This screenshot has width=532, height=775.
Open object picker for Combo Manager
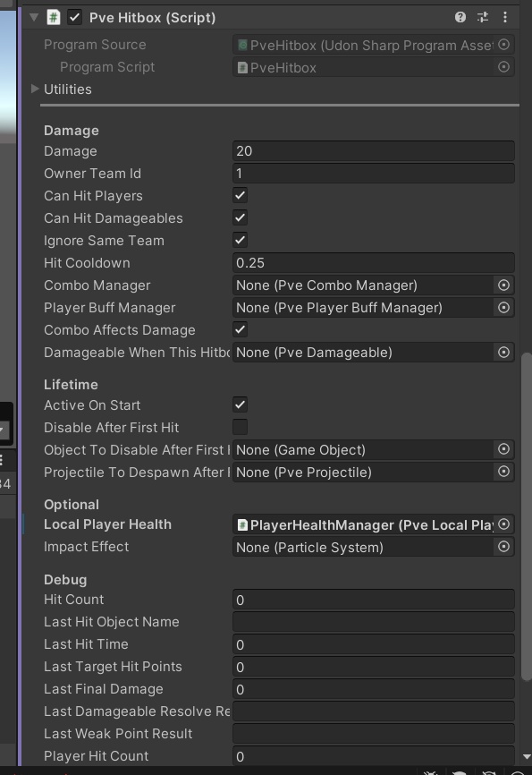503,285
